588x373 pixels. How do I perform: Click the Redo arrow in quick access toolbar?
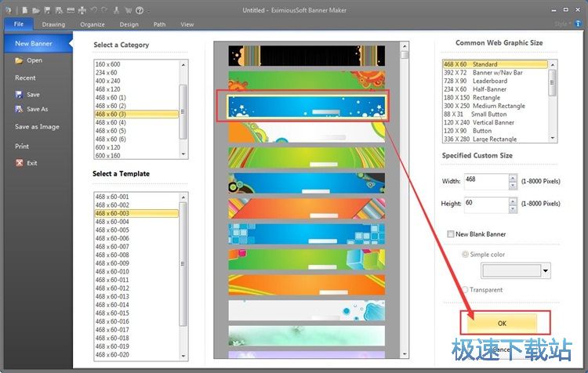(104, 10)
